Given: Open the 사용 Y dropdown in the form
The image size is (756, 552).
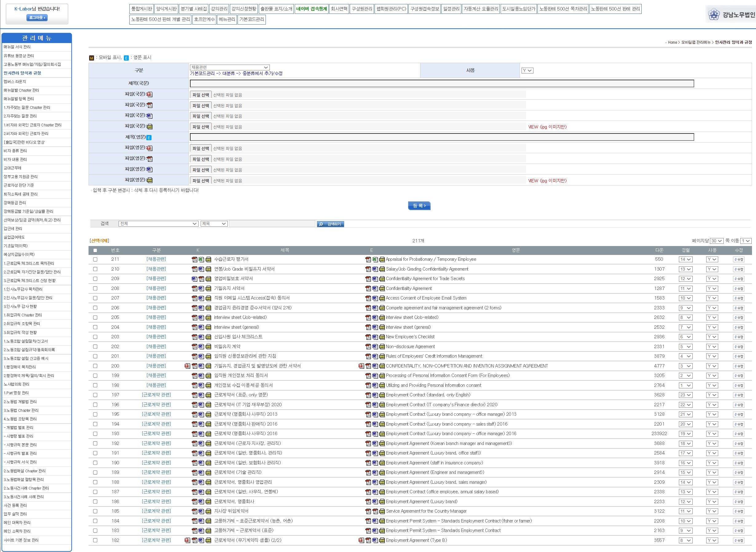Looking at the screenshot, I should 527,70.
